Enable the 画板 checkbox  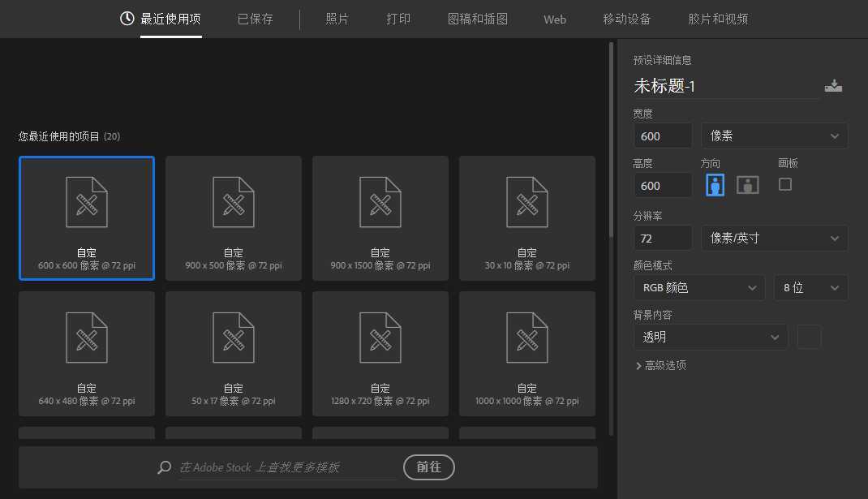(x=784, y=184)
